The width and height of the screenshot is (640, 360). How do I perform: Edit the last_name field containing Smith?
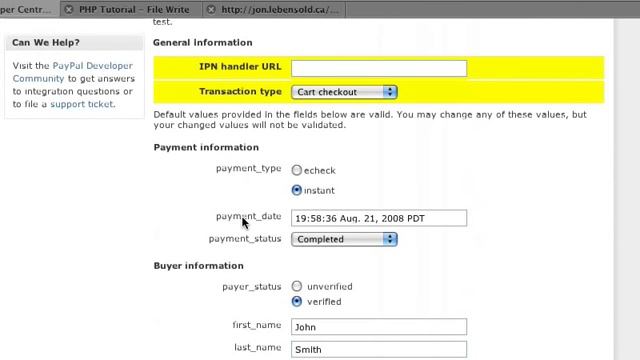coord(379,349)
